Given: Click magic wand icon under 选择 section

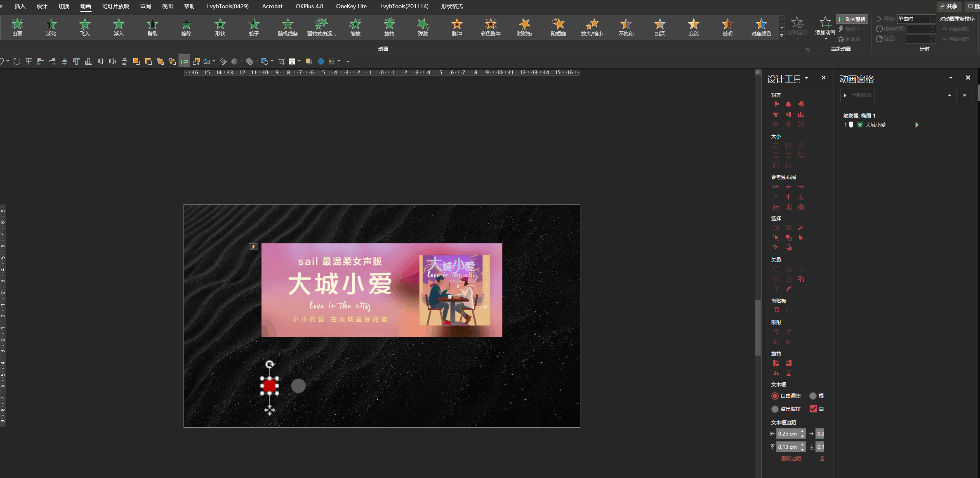Looking at the screenshot, I should pos(801,228).
